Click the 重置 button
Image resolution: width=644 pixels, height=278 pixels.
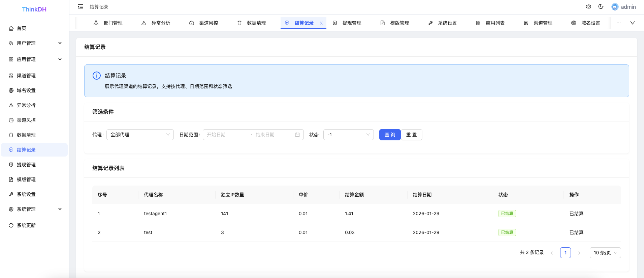click(x=411, y=135)
